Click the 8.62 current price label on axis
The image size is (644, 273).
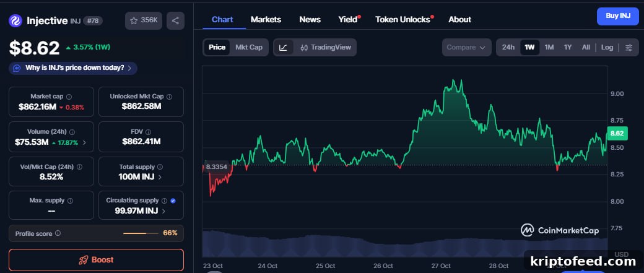617,134
